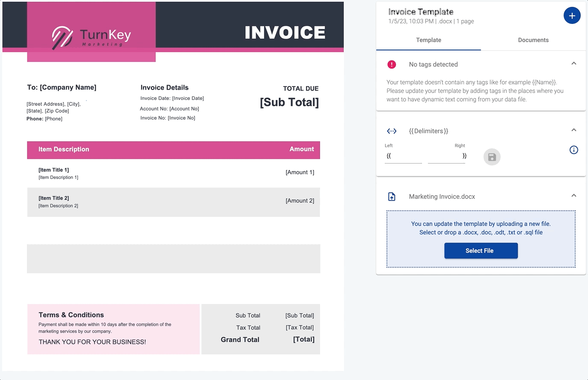Click the INVOICE heading in the preview

[x=285, y=32]
